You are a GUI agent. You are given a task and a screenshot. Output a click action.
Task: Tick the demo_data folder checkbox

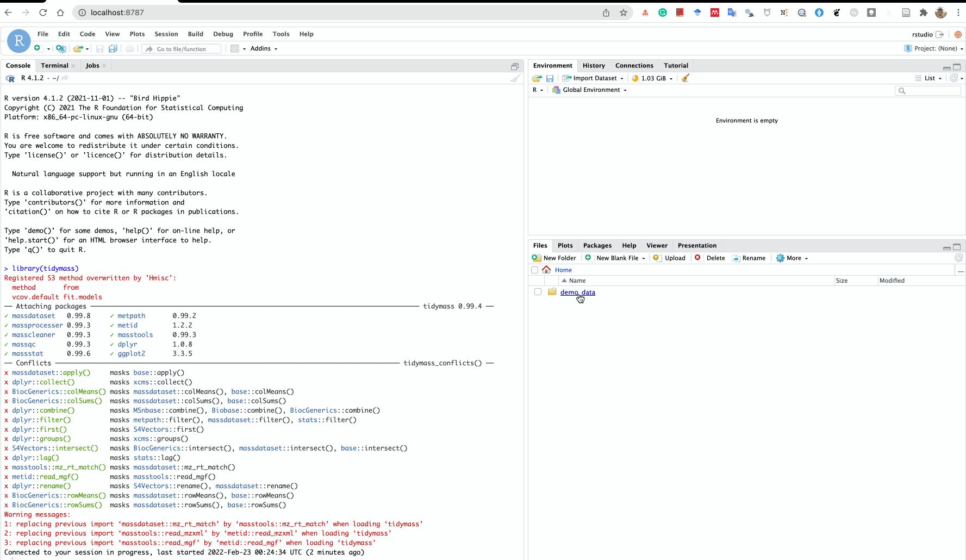point(538,292)
